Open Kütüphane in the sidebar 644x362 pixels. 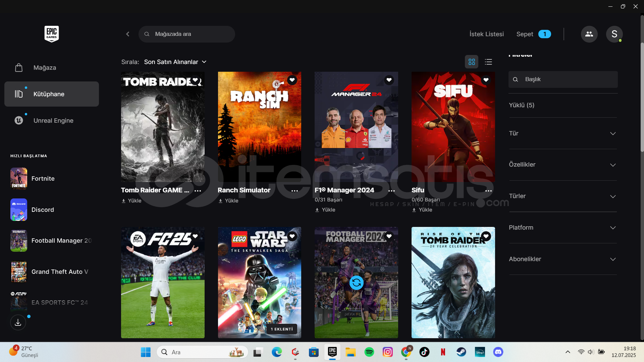tap(52, 94)
